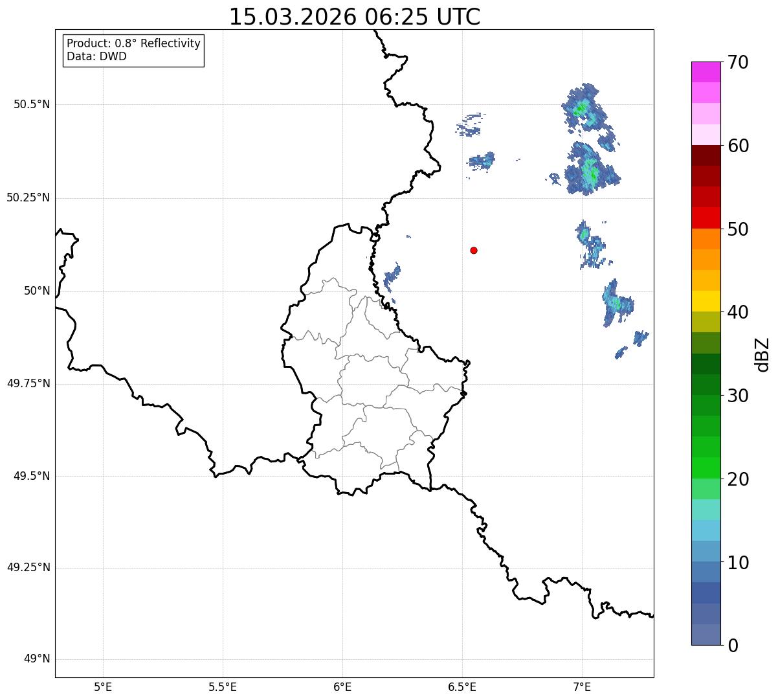Click the red location marker dot
Viewport: 778px width, 700px height.
coord(474,250)
